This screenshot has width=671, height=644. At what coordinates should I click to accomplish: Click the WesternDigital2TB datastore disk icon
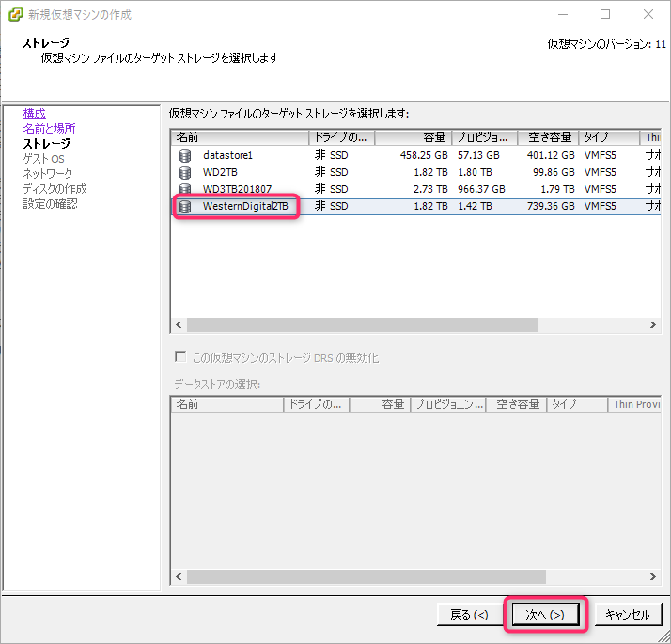tap(185, 207)
